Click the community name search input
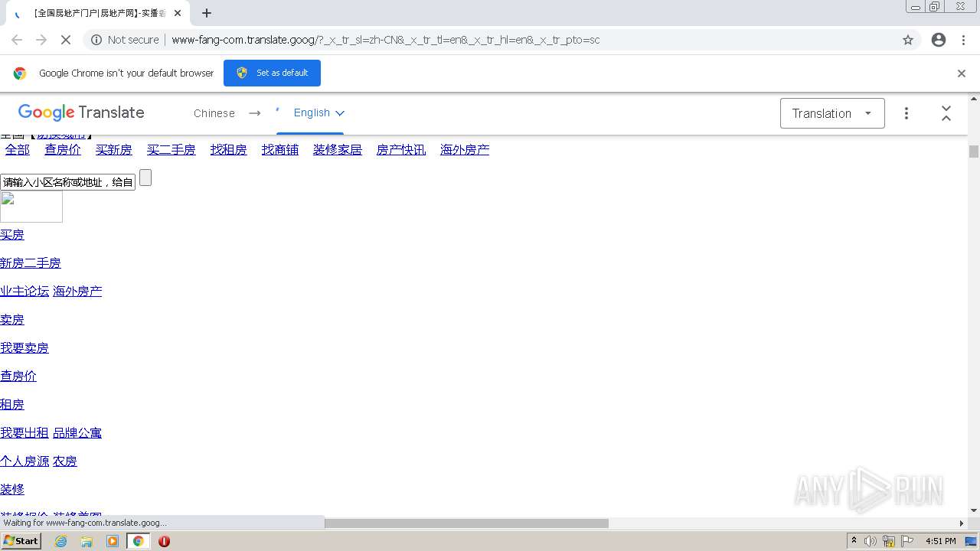The width and height of the screenshot is (980, 551). [68, 182]
